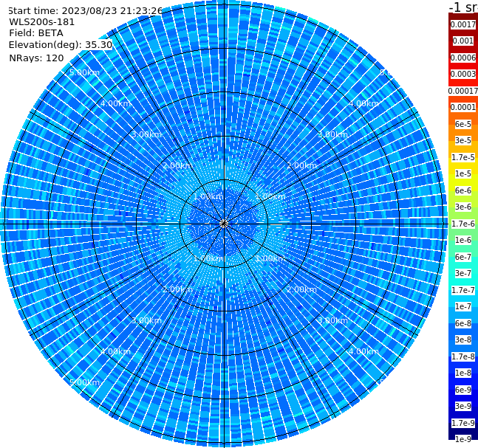Select the 1e-6 colorbar label
Image resolution: width=478 pixels, height=448 pixels.
(463, 240)
